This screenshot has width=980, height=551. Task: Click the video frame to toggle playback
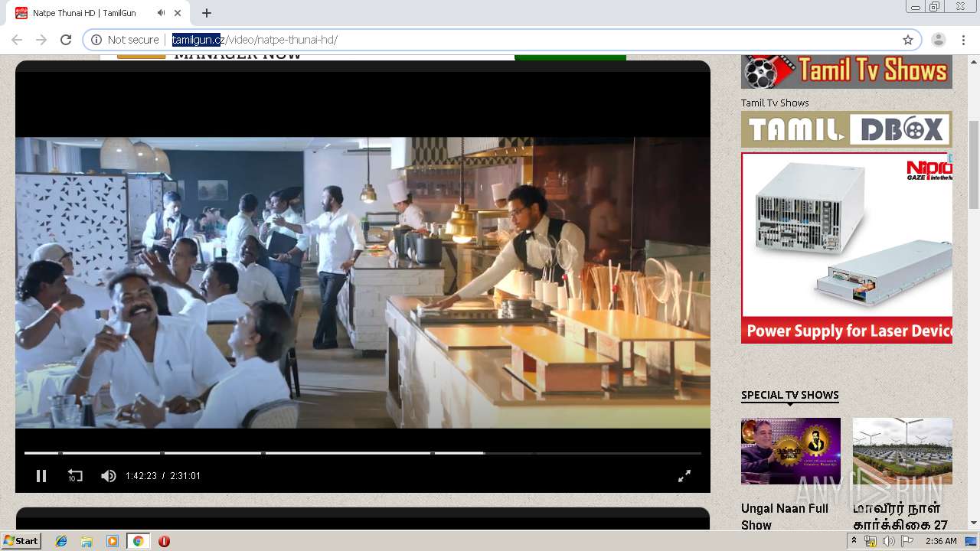point(363,282)
